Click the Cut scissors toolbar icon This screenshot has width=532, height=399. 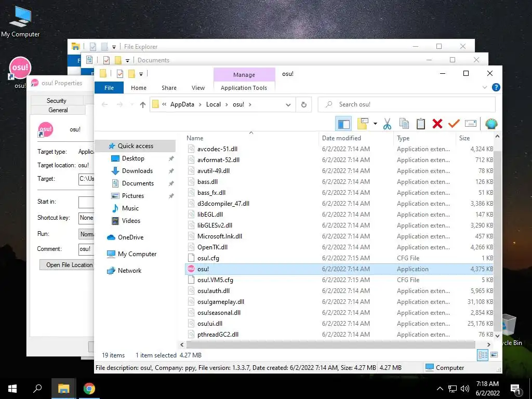[387, 124]
